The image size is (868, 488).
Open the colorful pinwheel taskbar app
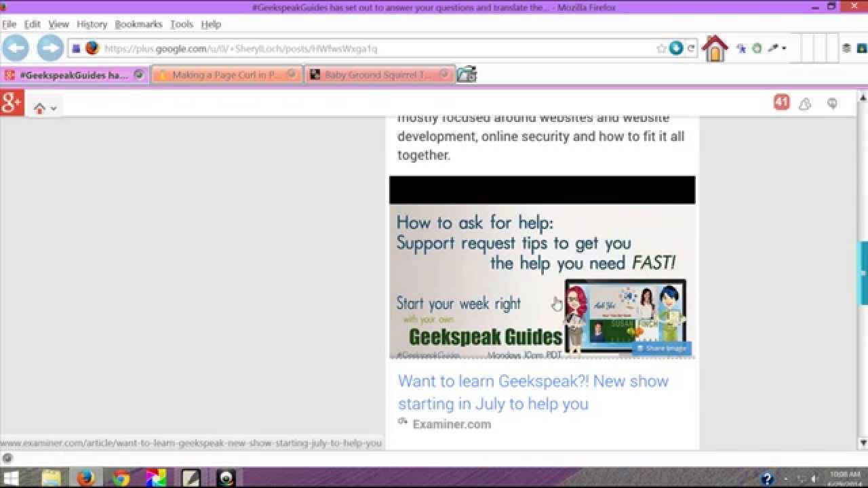156,478
